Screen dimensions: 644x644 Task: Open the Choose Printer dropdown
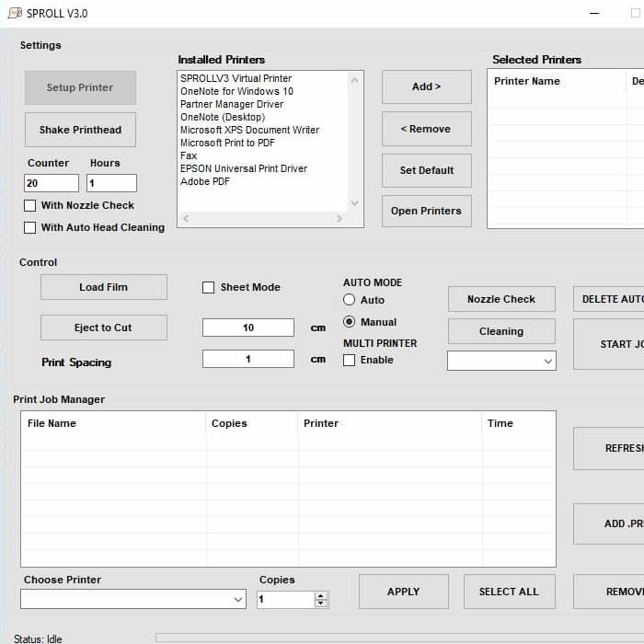coord(133,599)
